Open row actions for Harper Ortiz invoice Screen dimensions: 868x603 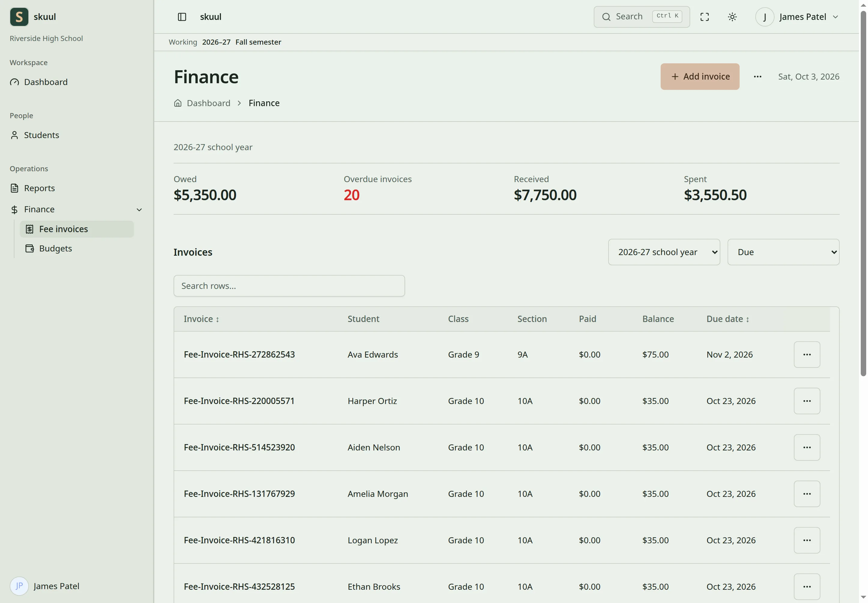point(807,401)
